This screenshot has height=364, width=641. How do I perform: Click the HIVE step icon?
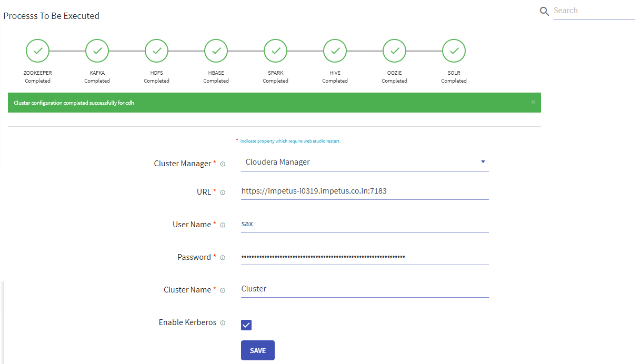[335, 50]
